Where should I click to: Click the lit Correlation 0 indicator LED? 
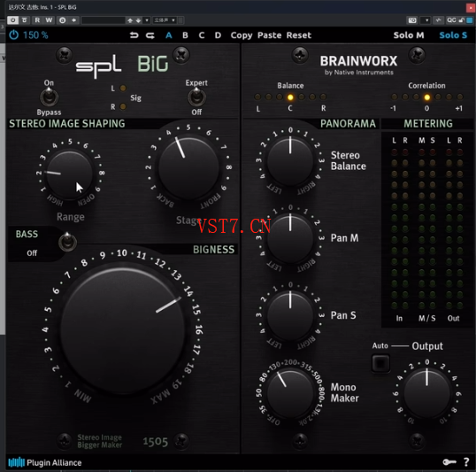426,97
